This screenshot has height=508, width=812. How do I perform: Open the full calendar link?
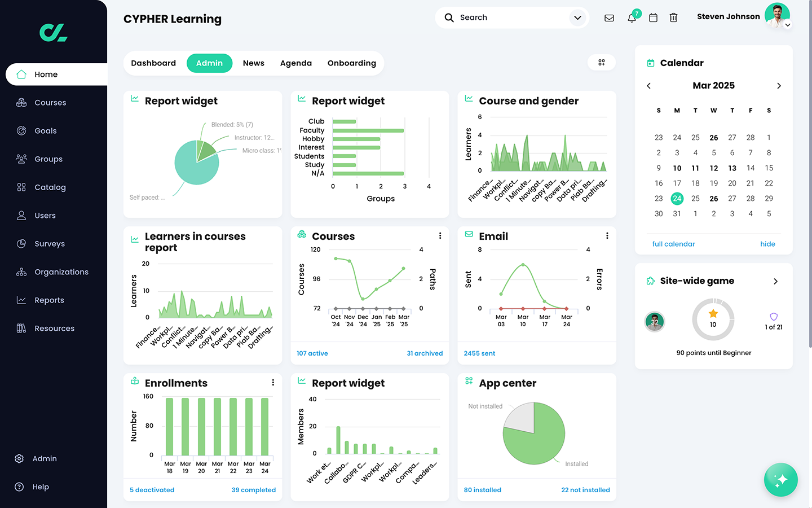673,243
